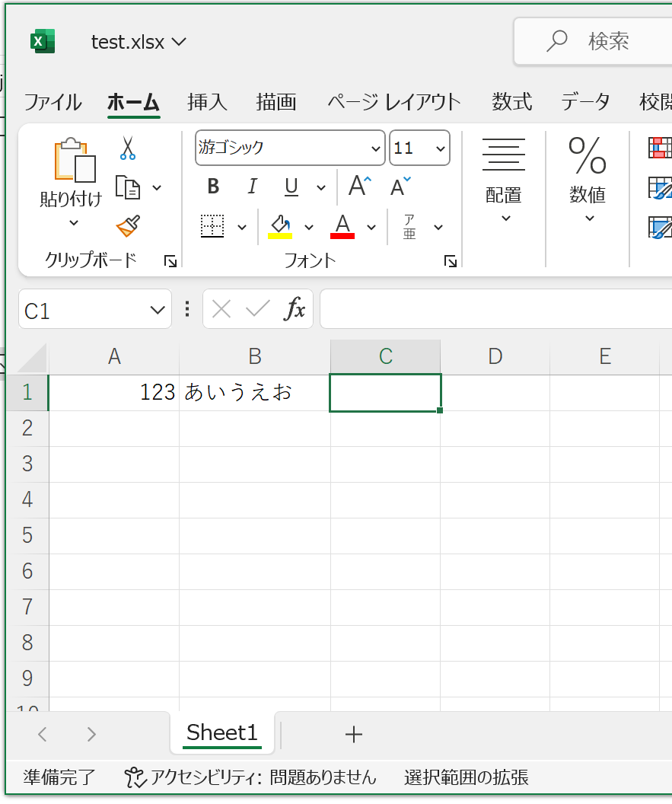Open the test.xlsx file name dropdown
The width and height of the screenshot is (672, 804).
179,42
